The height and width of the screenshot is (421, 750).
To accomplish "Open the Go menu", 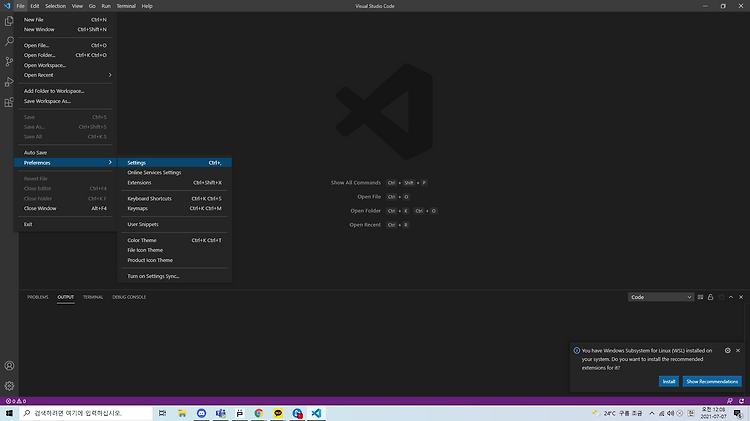I will tap(92, 6).
